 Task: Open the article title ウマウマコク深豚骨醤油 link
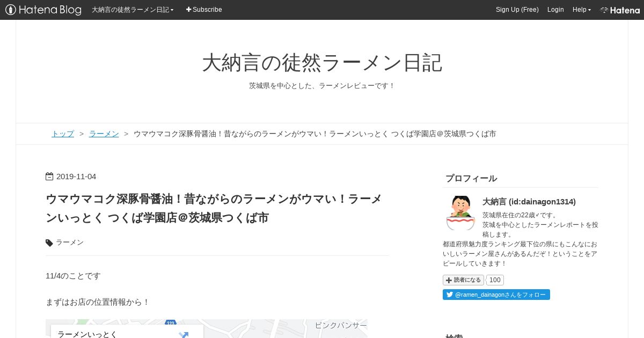click(x=214, y=208)
